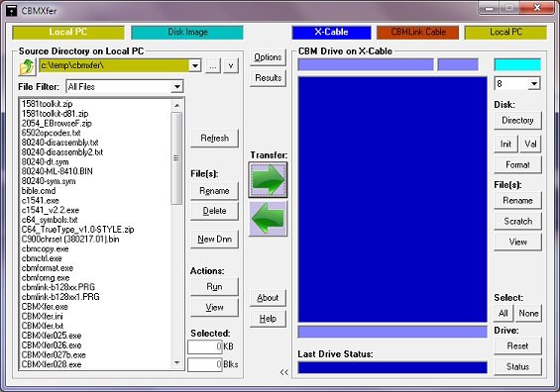
Task: Select file c1541.exe
Action: point(41,201)
